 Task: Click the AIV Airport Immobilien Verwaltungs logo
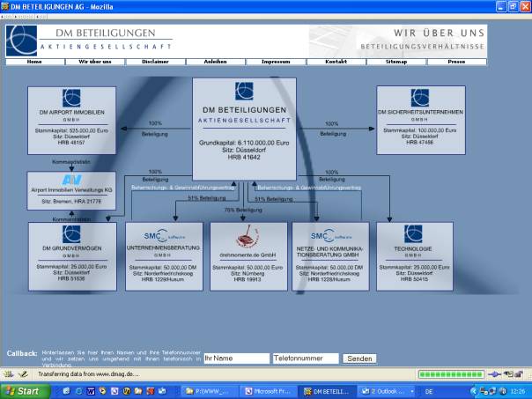pos(72,180)
